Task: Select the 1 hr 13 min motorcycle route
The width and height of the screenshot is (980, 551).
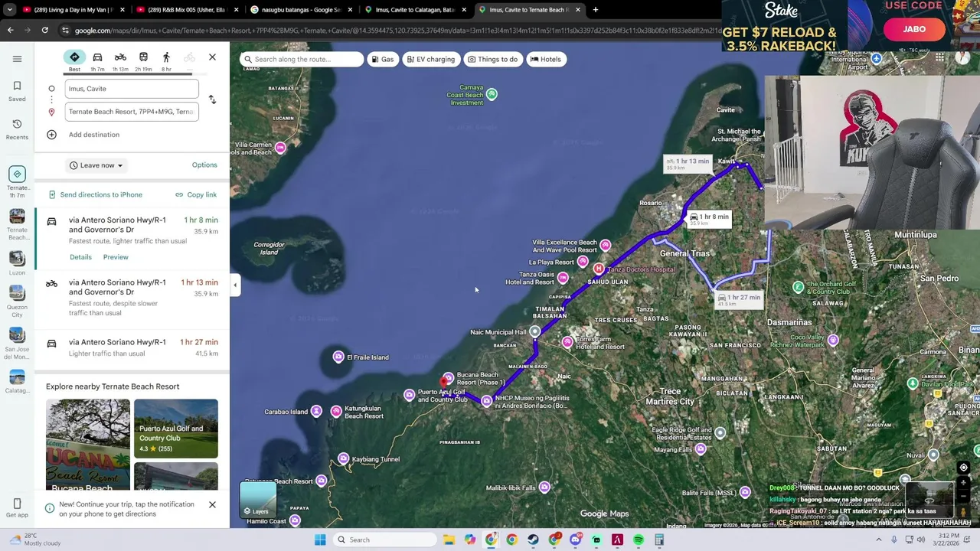Action: (x=132, y=298)
